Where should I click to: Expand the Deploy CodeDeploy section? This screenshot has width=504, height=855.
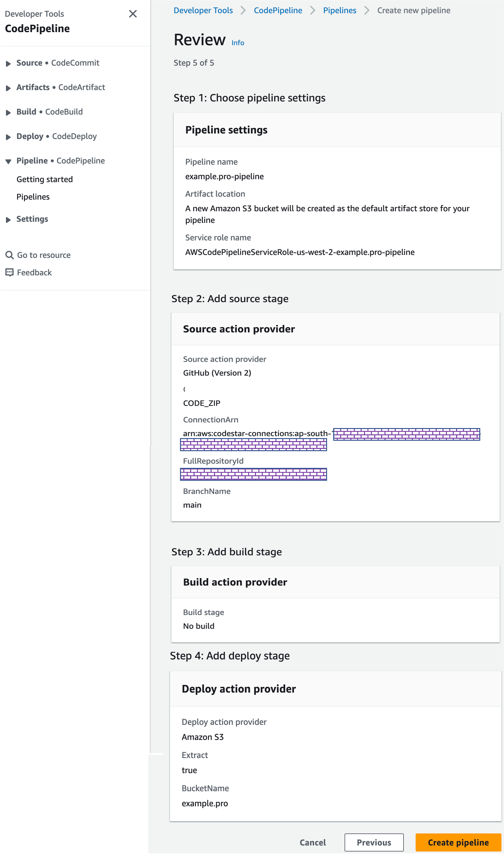[x=9, y=137]
